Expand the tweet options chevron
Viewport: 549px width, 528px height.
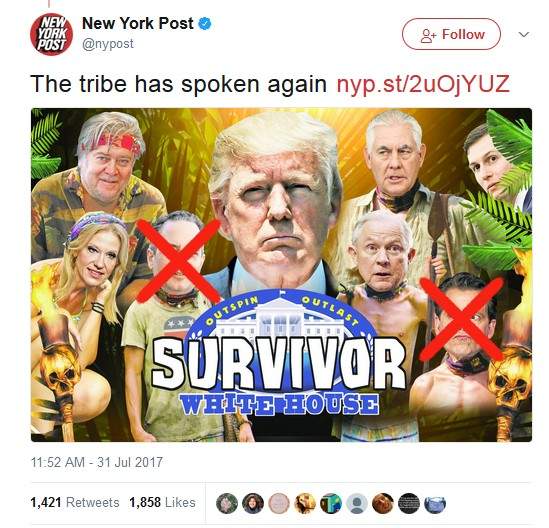click(524, 34)
